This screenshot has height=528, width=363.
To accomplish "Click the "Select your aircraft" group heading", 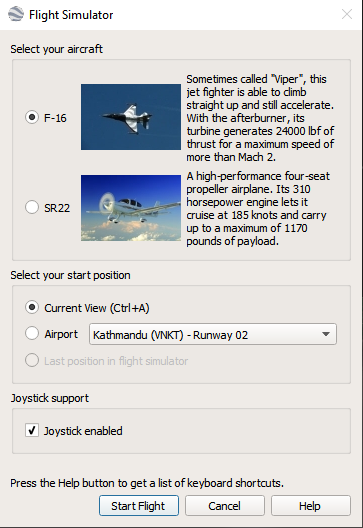I will pos(57,49).
